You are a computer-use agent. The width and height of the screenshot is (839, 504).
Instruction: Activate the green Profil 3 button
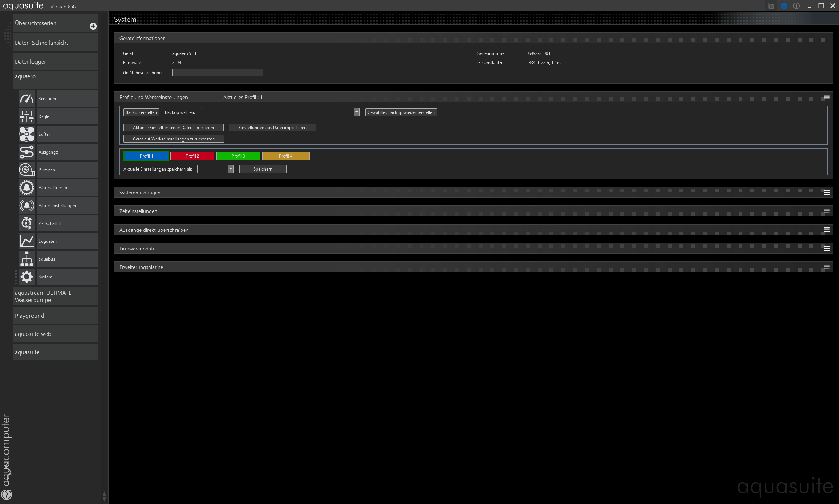tap(238, 156)
